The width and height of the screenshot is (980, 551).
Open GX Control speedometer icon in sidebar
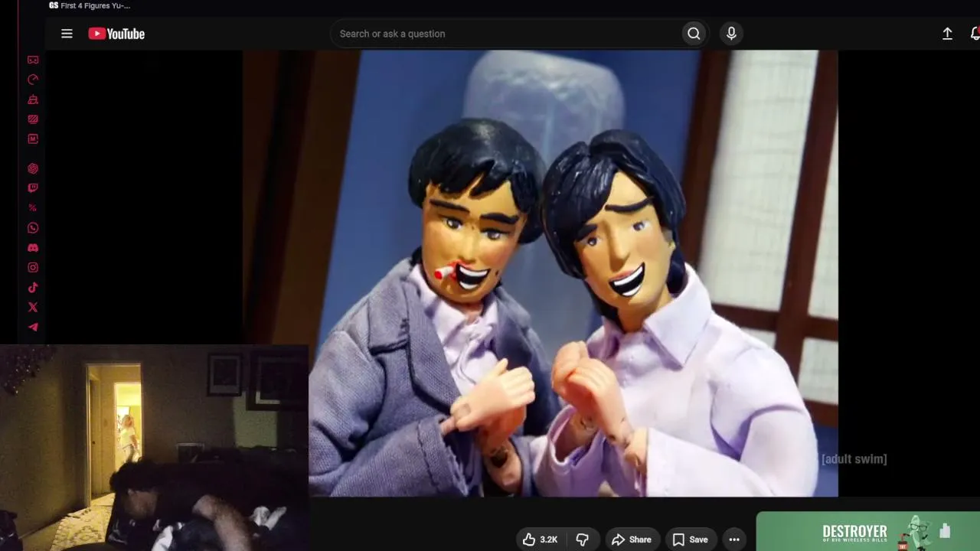[x=33, y=80]
